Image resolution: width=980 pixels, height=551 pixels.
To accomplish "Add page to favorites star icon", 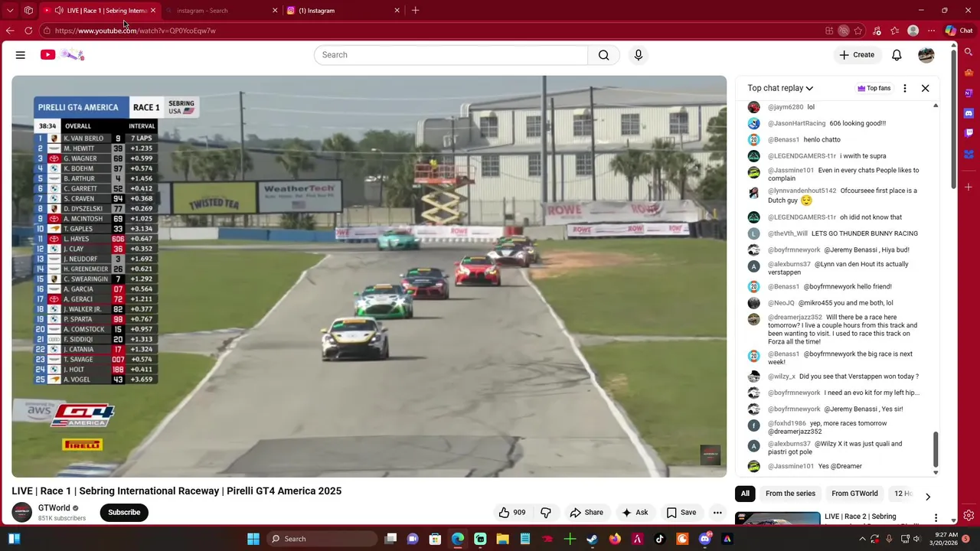I will (x=858, y=31).
